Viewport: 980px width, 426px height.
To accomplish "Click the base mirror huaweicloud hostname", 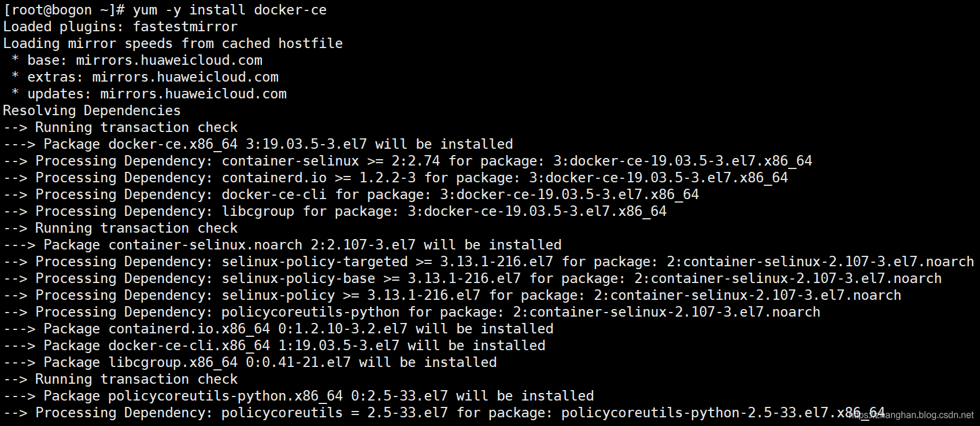I will coord(169,60).
